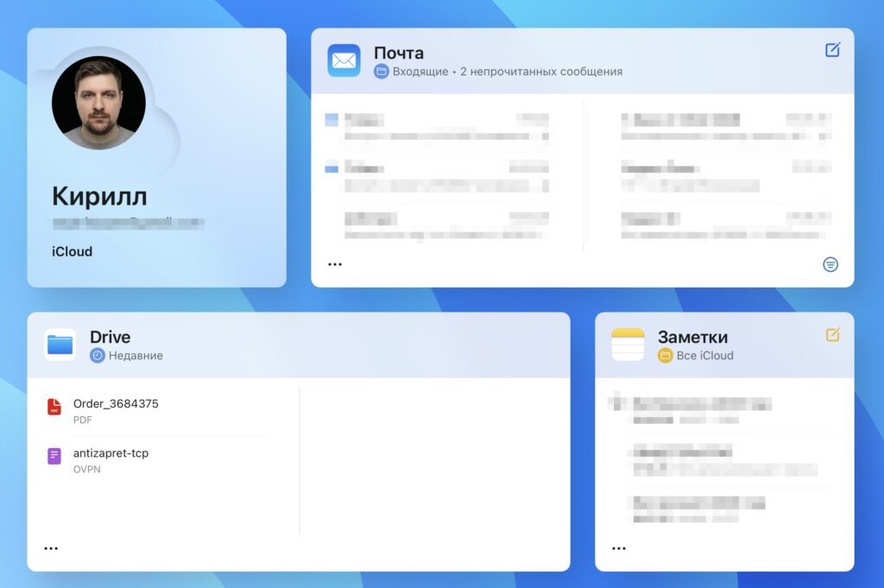This screenshot has height=588, width=884.
Task: Click OVPN type label under antizapret-tcp
Action: click(87, 470)
